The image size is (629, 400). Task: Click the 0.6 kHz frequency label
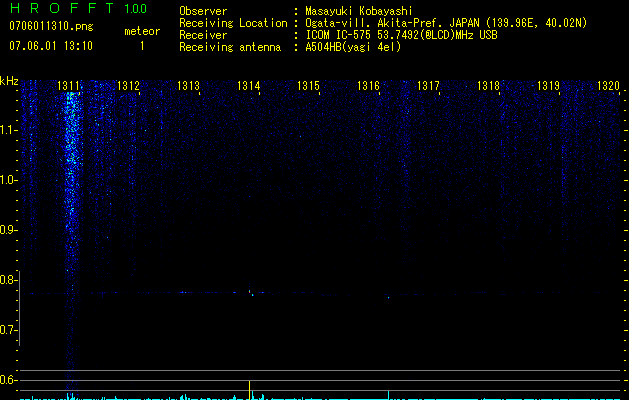(8, 380)
